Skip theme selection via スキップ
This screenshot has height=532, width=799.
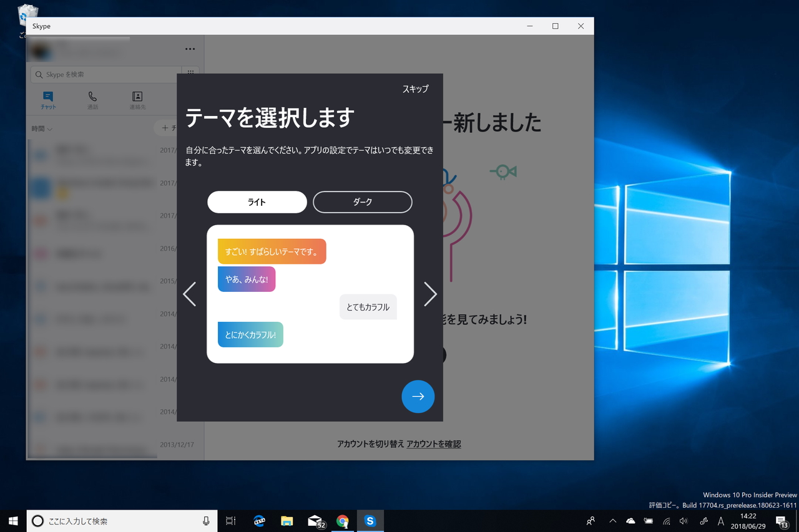point(415,89)
